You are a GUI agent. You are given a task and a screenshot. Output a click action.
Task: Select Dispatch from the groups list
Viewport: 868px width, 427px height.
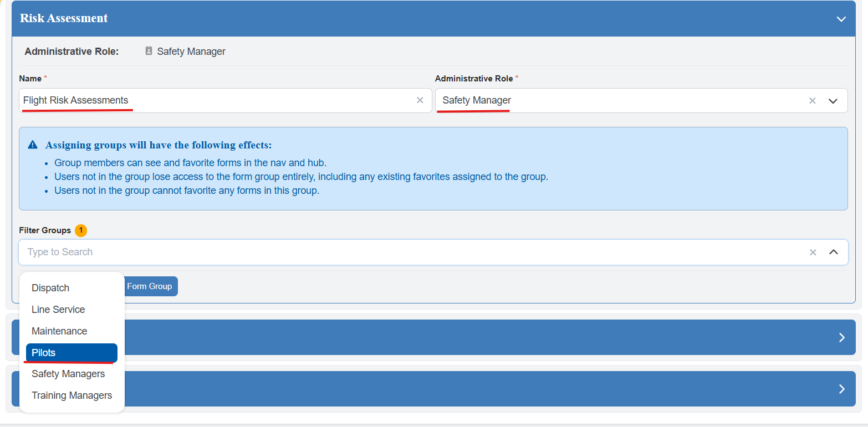coord(50,288)
